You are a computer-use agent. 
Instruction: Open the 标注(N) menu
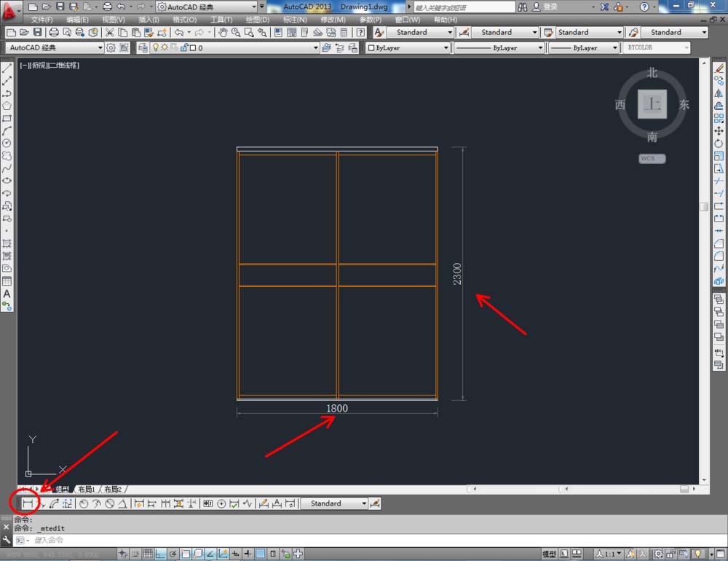point(295,20)
